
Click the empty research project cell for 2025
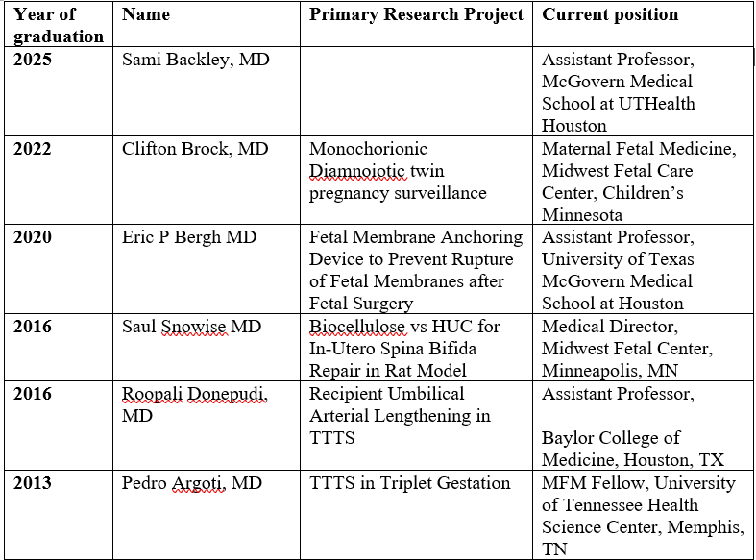click(x=418, y=92)
